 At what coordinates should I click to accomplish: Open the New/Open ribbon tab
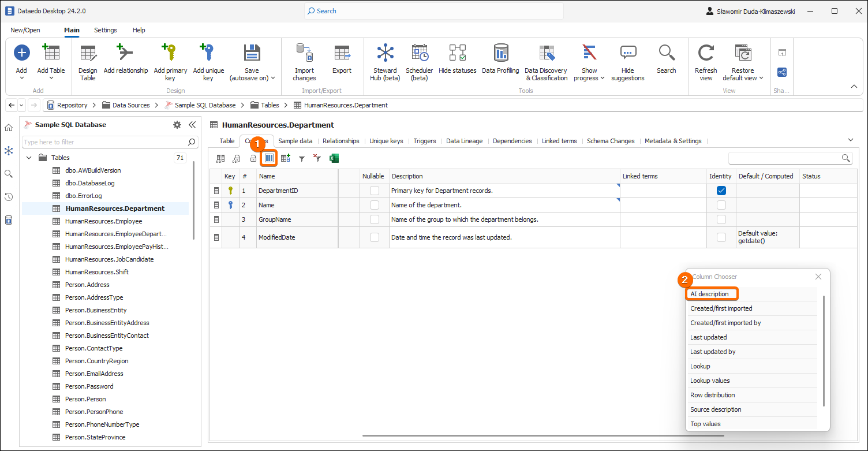25,30
